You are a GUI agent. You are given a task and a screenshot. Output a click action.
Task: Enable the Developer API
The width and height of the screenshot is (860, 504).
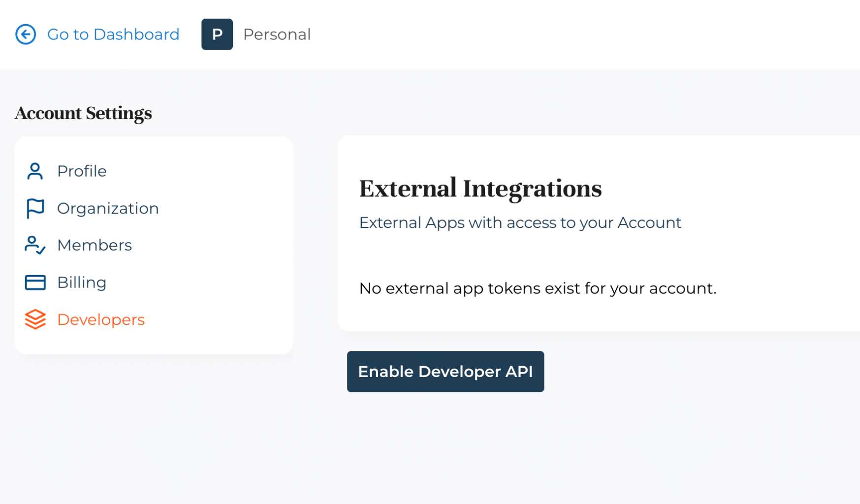pyautogui.click(x=446, y=372)
